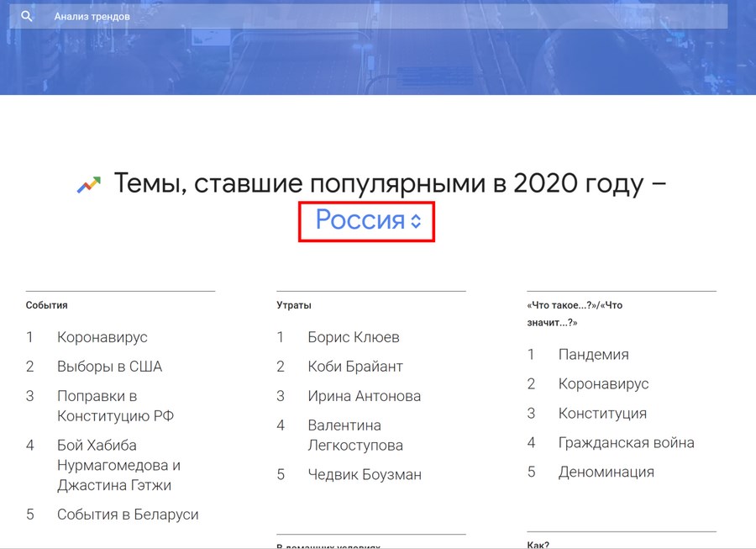Click the «Что такое...?»/«Что значит...?» heading
Viewport: 756px width, 549px height.
575,314
